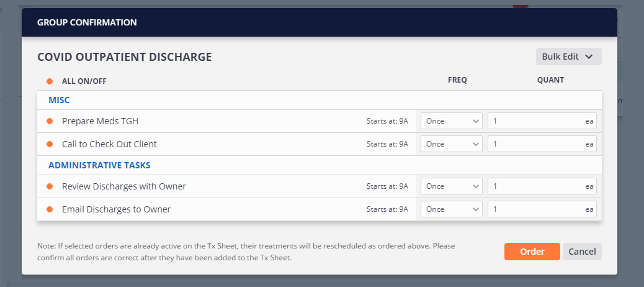Turn off Email Discharges to Owner order
Screen dimensions: 644x287
point(50,209)
